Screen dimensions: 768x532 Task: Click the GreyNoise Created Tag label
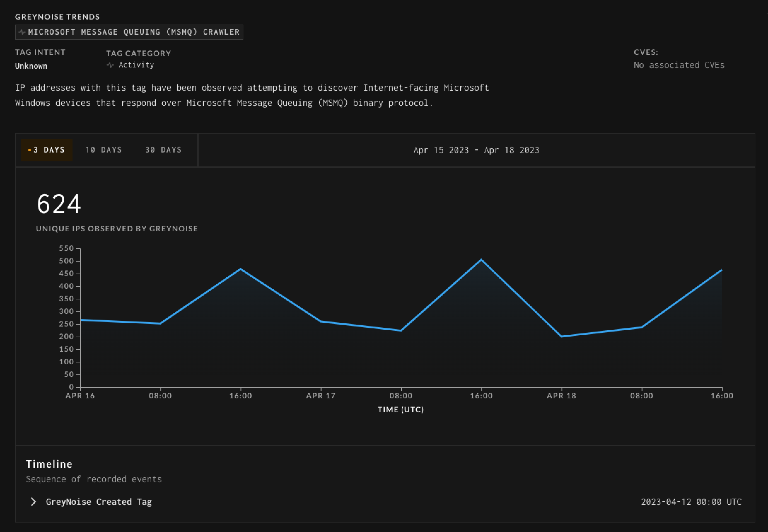pos(99,502)
